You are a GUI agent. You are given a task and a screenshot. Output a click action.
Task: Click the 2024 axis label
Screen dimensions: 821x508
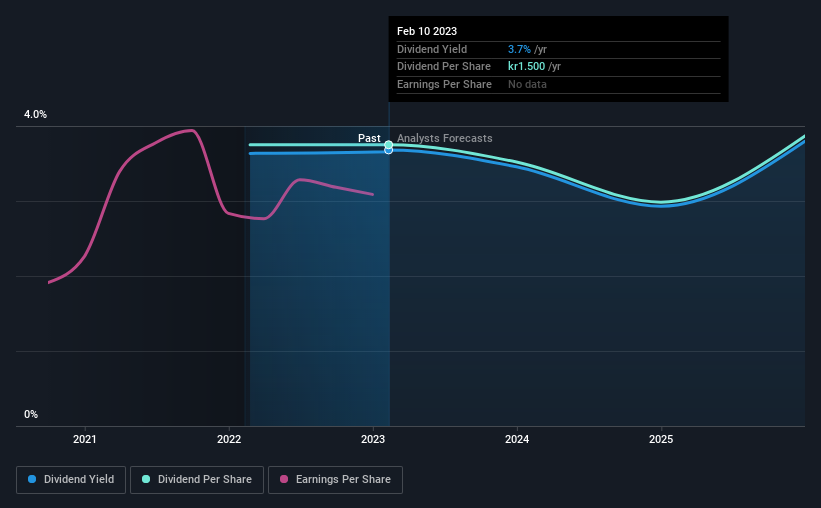coord(517,439)
